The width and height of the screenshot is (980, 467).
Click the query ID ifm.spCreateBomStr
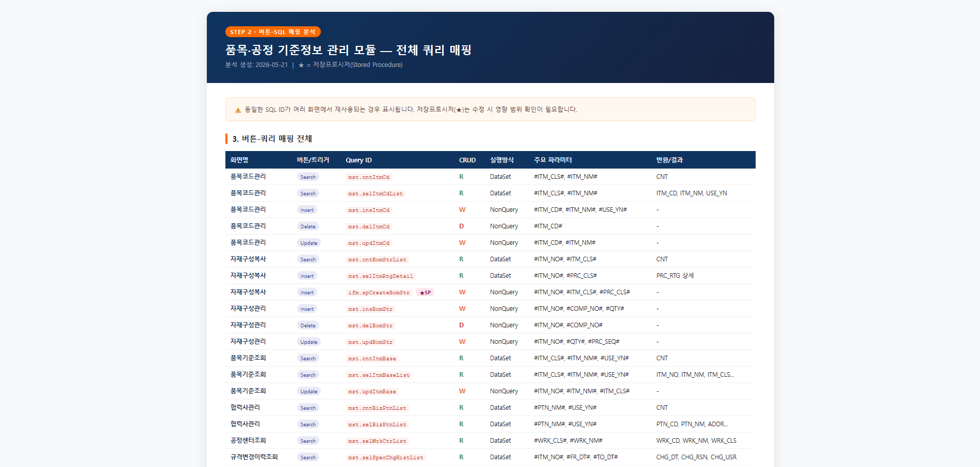pyautogui.click(x=379, y=293)
